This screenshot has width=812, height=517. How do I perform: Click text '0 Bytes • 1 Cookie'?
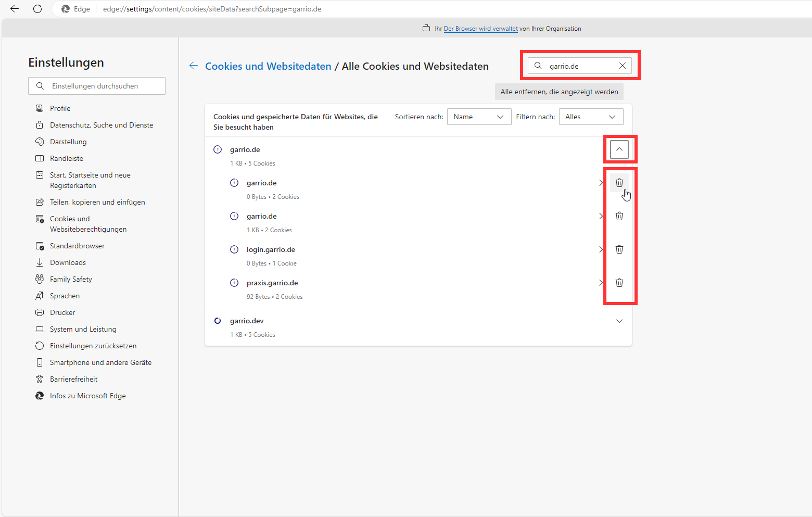click(272, 263)
